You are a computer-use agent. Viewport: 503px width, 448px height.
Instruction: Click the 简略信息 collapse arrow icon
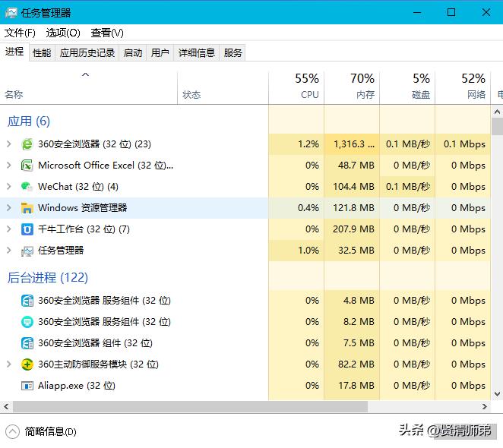pyautogui.click(x=12, y=431)
